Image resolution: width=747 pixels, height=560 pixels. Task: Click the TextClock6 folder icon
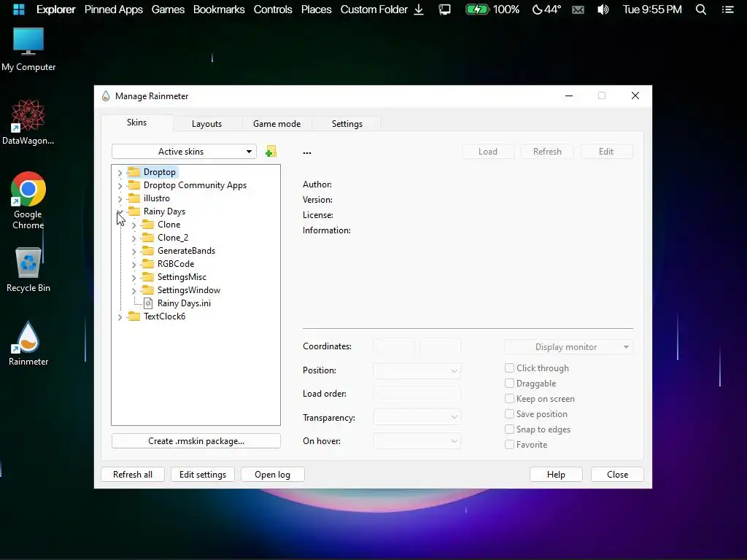pos(134,316)
